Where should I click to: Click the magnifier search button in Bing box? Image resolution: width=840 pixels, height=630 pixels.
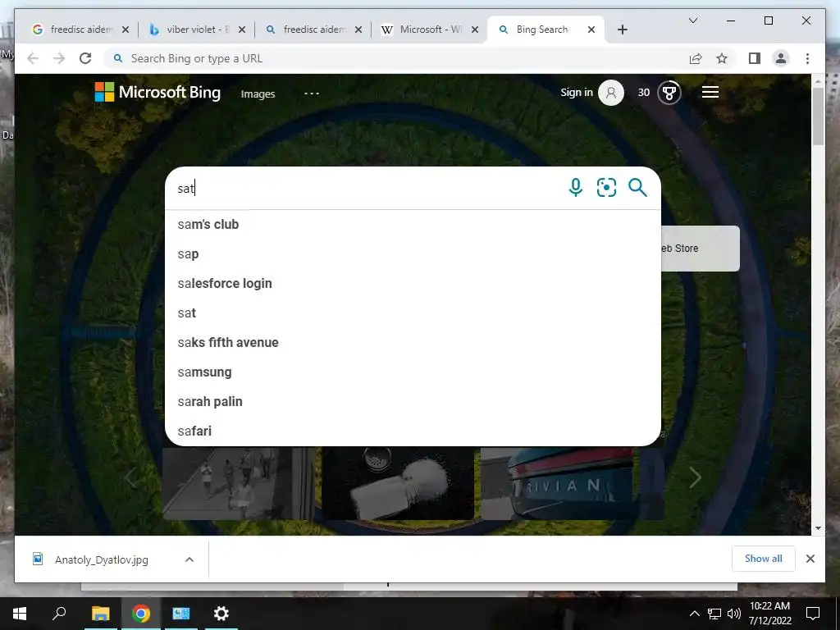click(637, 188)
